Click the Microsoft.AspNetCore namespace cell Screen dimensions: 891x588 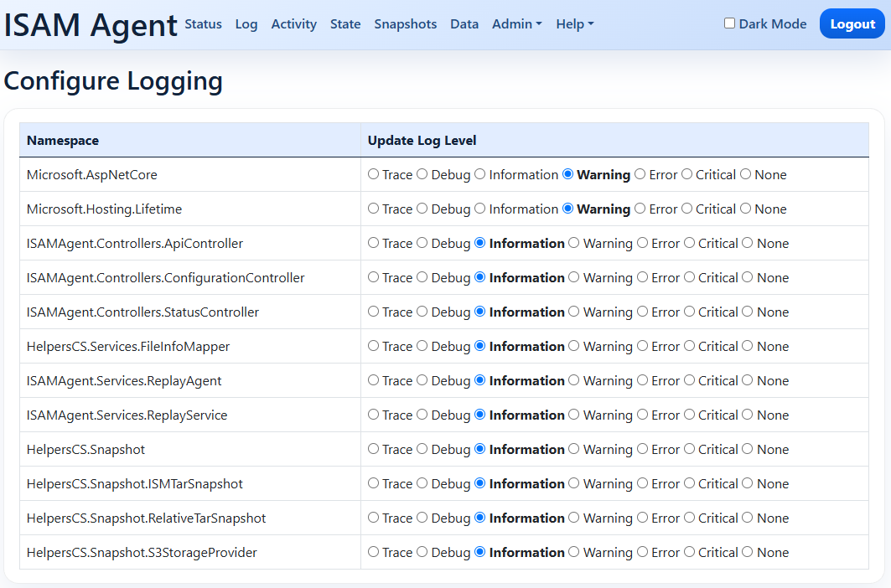pyautogui.click(x=190, y=174)
